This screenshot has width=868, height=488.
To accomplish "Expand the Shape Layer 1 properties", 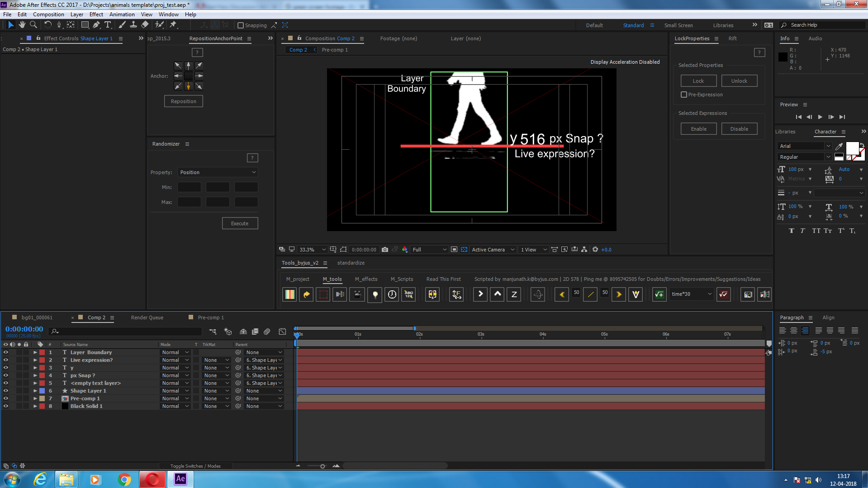I will [35, 391].
